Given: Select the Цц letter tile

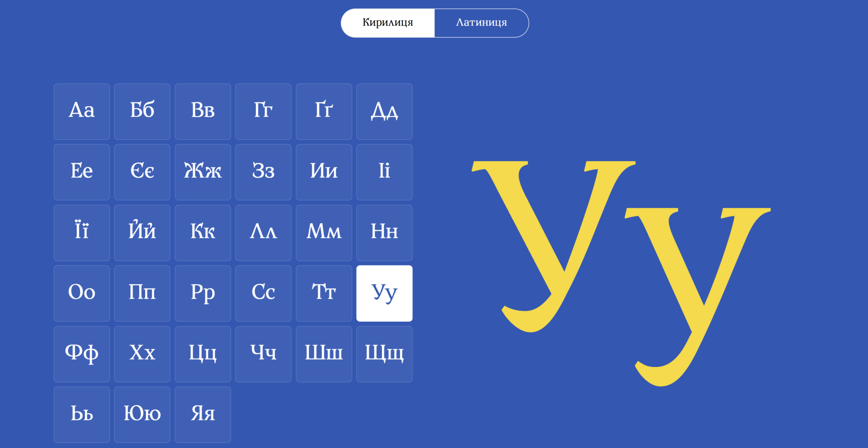Looking at the screenshot, I should pyautogui.click(x=203, y=354).
